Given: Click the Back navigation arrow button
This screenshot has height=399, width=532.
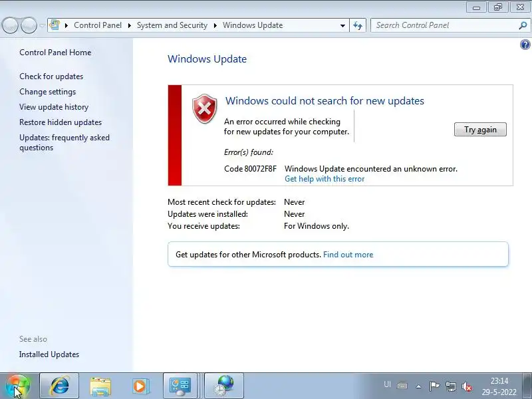Looking at the screenshot, I should pos(10,25).
